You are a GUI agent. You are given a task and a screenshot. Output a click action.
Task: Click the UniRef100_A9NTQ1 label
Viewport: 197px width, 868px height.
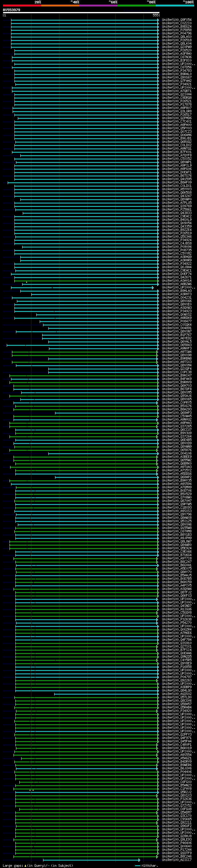(x=177, y=149)
